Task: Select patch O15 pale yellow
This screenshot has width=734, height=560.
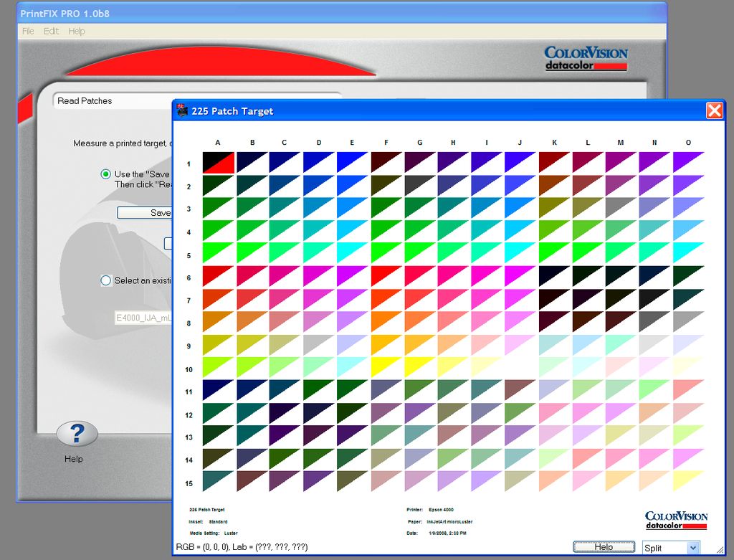Action: [x=689, y=481]
